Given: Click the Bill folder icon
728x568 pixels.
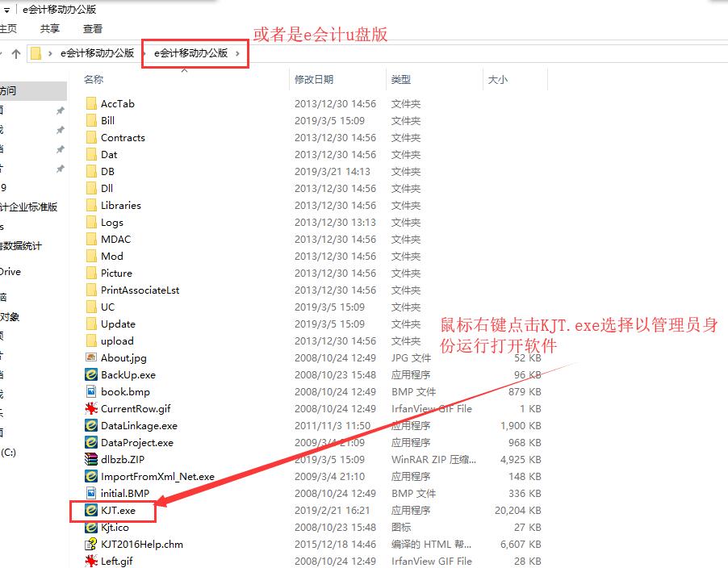Looking at the screenshot, I should point(91,121).
